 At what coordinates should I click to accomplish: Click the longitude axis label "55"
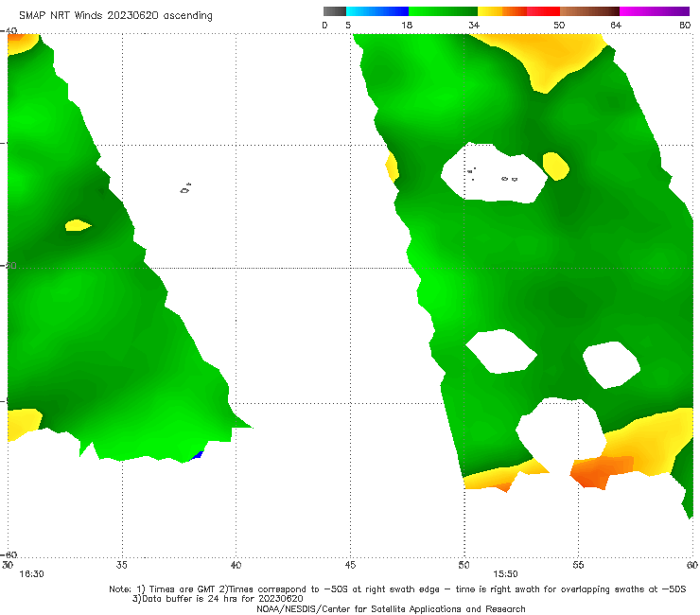[578, 565]
